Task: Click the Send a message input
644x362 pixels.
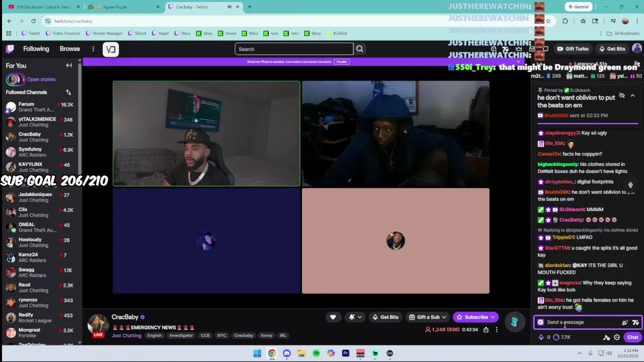Action: tap(581, 322)
